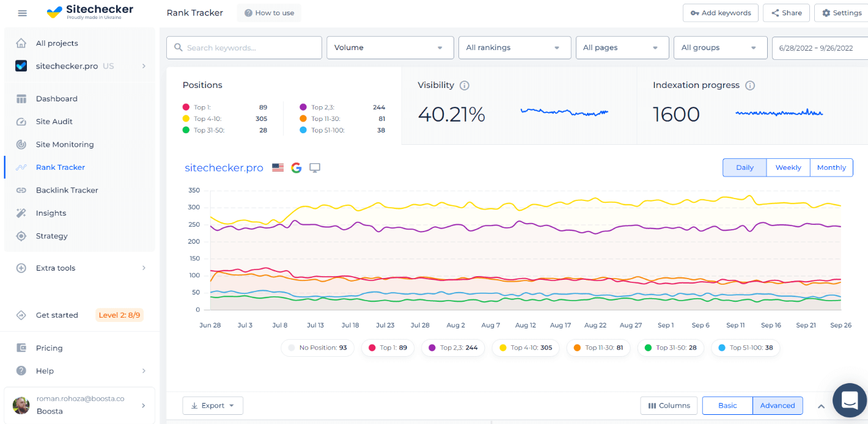Viewport: 868px width, 424px height.
Task: Click the Extra tools plus icon
Action: point(21,268)
